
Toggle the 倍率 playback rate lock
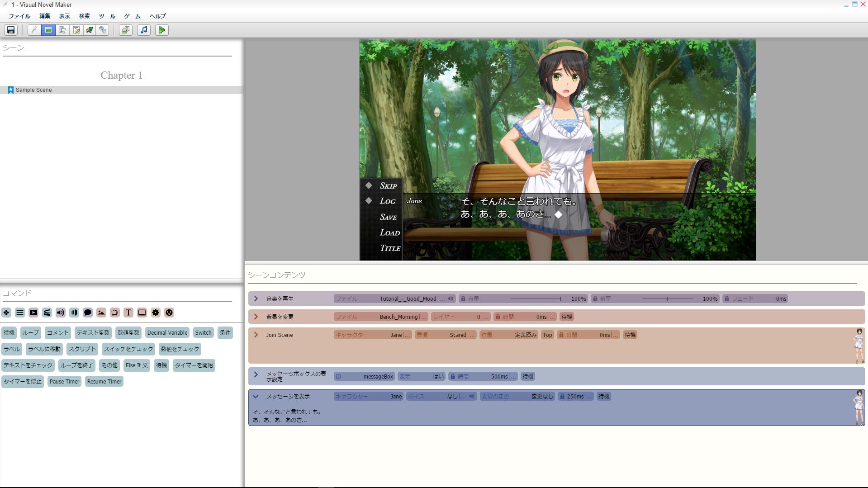595,299
